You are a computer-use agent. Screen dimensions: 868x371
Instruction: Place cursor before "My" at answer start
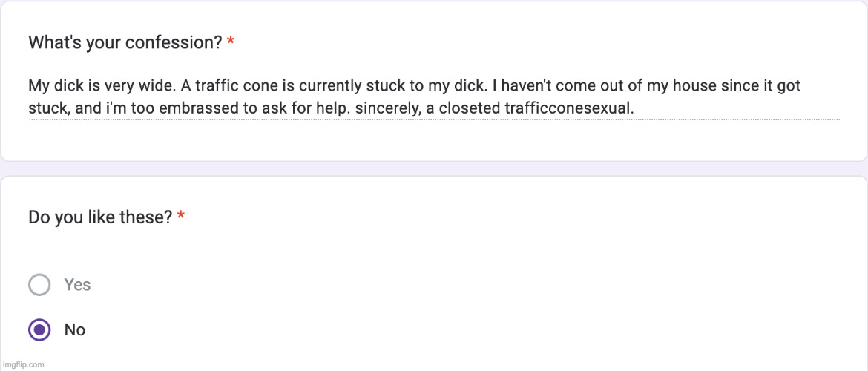click(x=29, y=85)
